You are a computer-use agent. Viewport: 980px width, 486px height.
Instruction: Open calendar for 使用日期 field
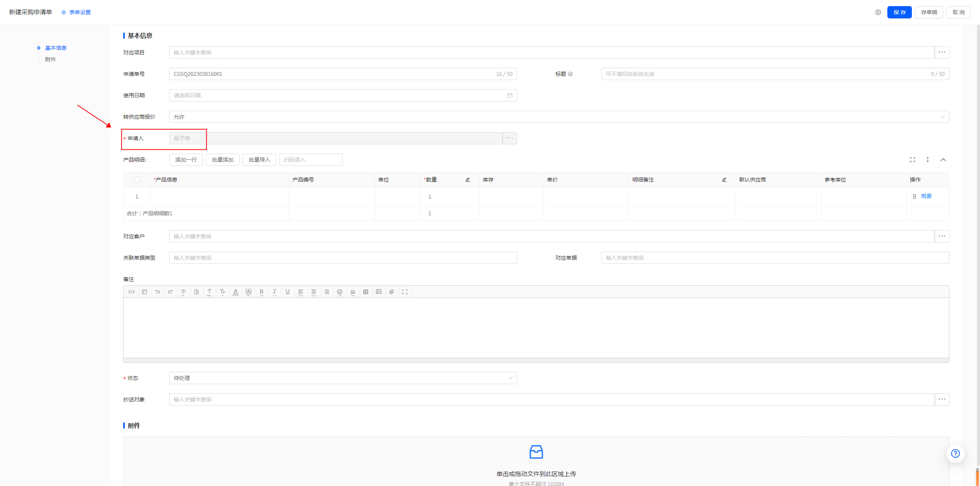[510, 95]
